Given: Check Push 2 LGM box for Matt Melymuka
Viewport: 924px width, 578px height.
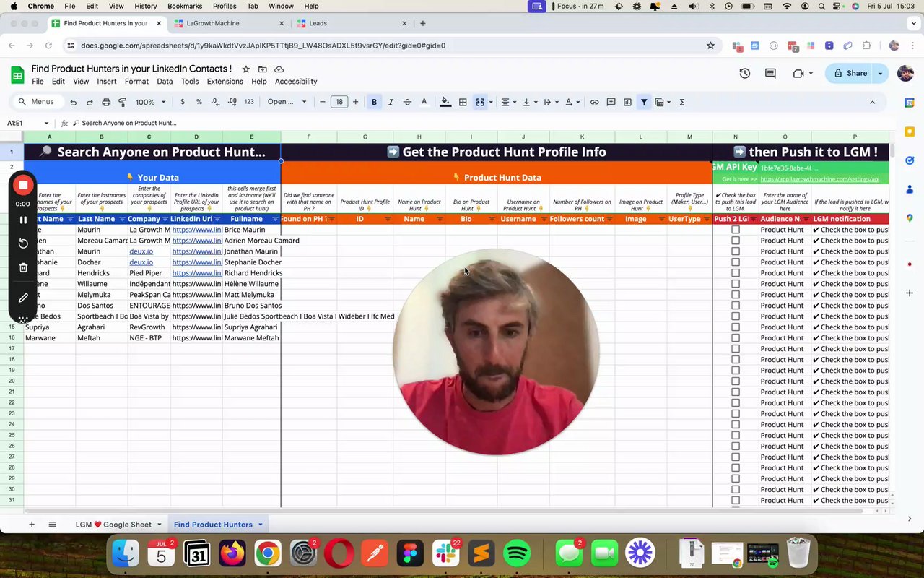Looking at the screenshot, I should [736, 295].
